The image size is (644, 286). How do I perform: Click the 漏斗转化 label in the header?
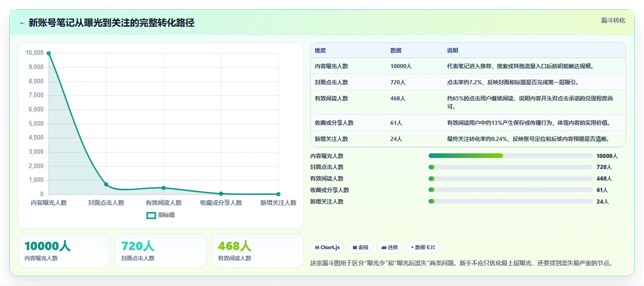(613, 20)
